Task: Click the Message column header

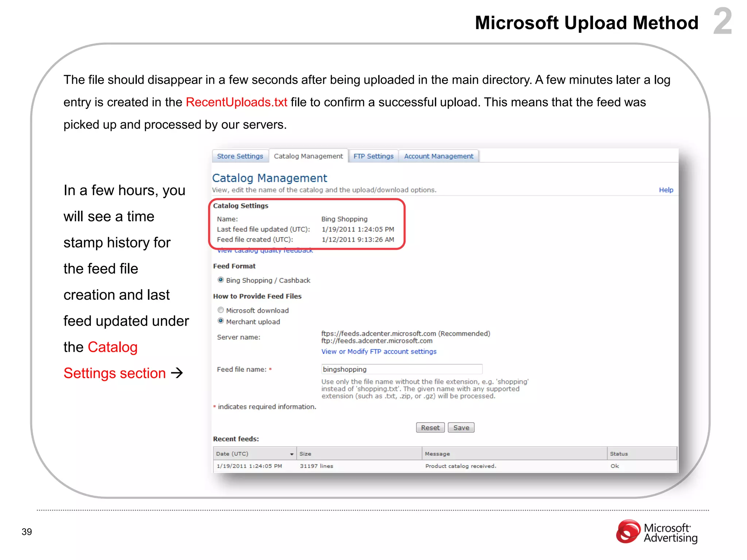Action: [x=514, y=454]
